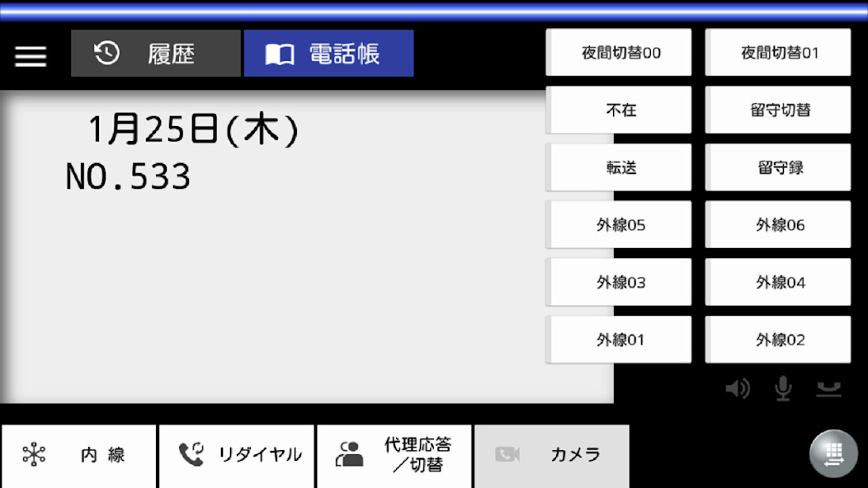Open the カメラ camera button
868x488 pixels.
552,457
